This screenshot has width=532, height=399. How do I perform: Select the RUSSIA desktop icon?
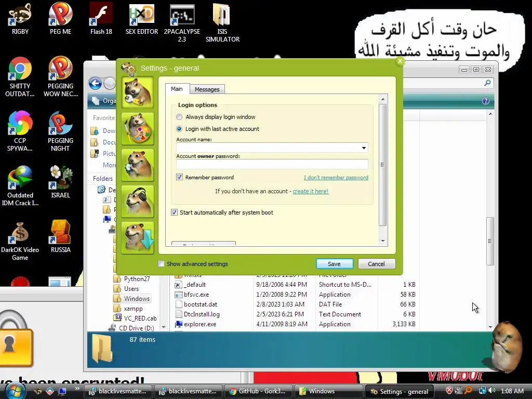[x=60, y=237]
